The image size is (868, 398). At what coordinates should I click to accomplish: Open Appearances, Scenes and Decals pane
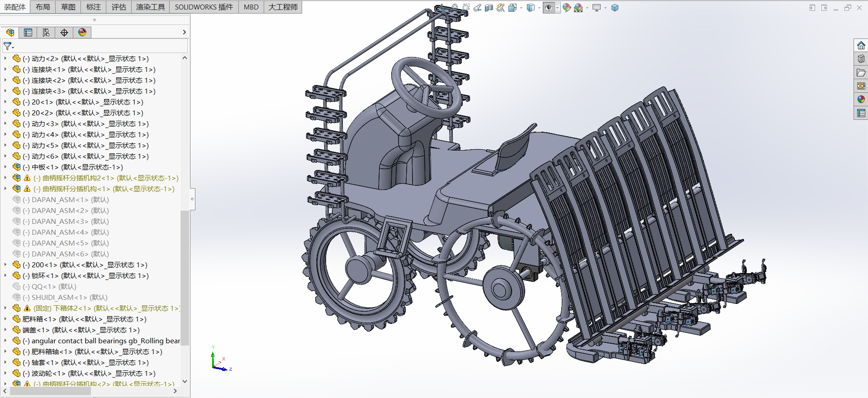[x=861, y=99]
